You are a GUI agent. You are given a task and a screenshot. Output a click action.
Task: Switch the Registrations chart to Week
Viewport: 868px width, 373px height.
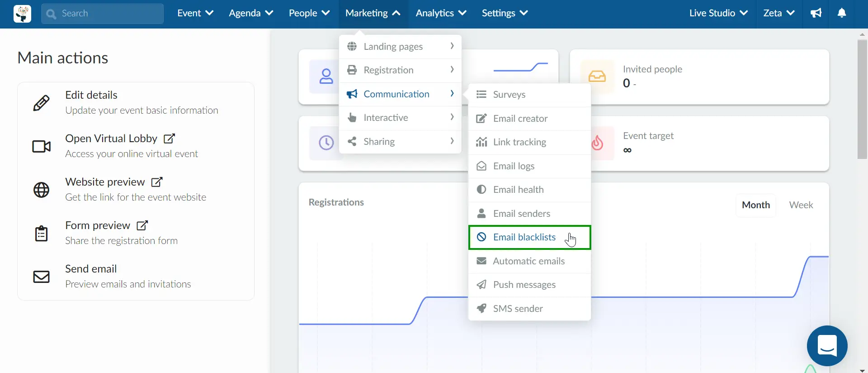pyautogui.click(x=801, y=205)
